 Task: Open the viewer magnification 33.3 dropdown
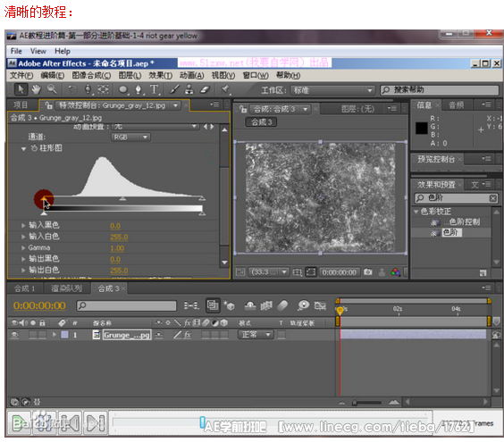click(x=269, y=272)
